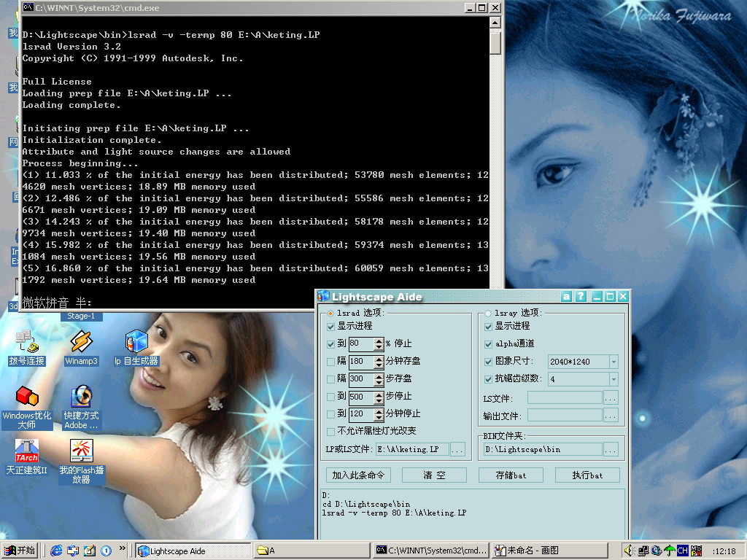Click the spinner for the 180 分钟存盘 field
The image size is (747, 560).
click(379, 362)
